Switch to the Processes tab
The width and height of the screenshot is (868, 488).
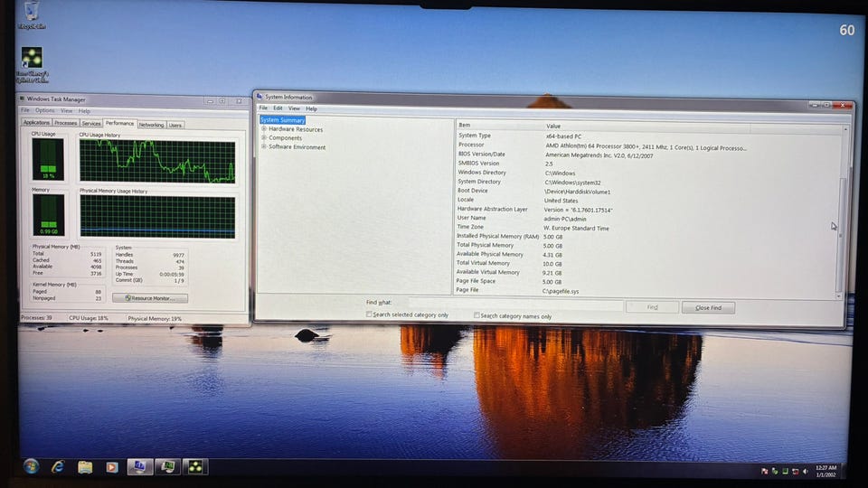tap(65, 124)
